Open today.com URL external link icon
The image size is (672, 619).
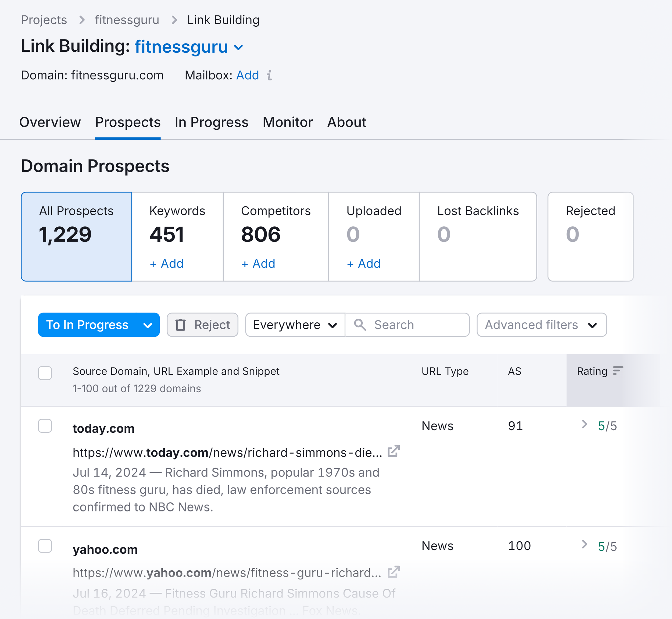[394, 451]
